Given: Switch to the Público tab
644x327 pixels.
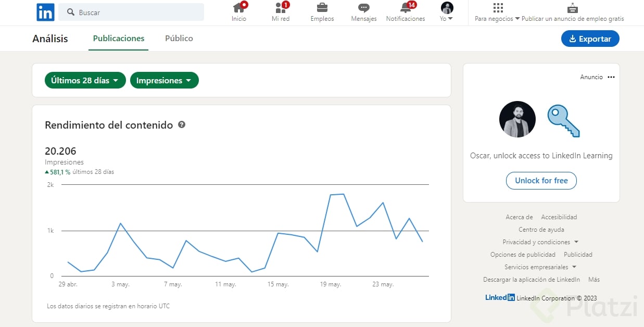Looking at the screenshot, I should click(x=179, y=39).
